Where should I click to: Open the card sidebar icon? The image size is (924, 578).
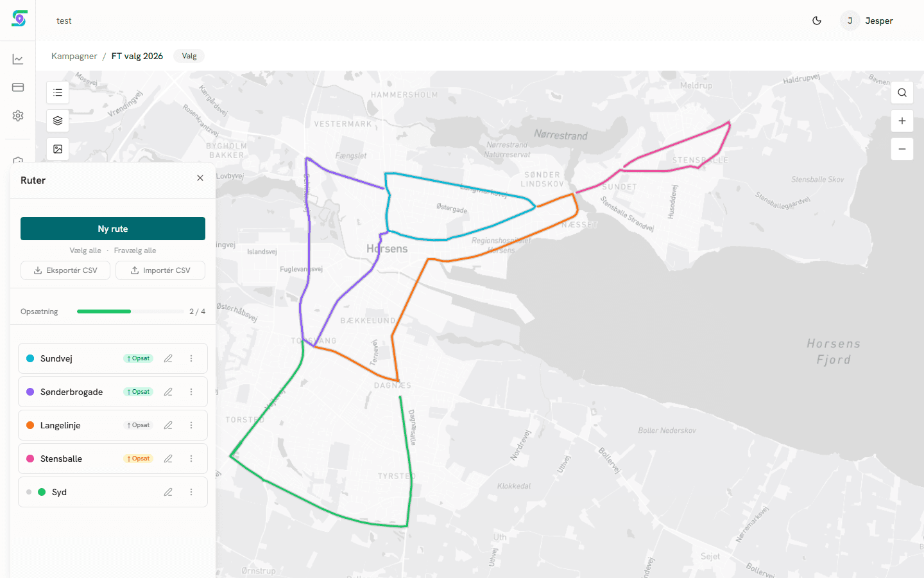pos(18,87)
